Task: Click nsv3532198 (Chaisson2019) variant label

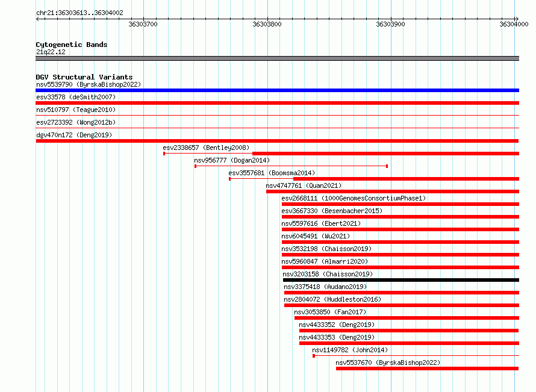Action: 326,249
